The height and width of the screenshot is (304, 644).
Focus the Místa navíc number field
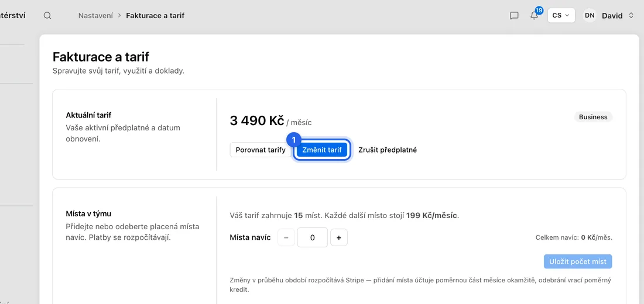[x=313, y=237]
